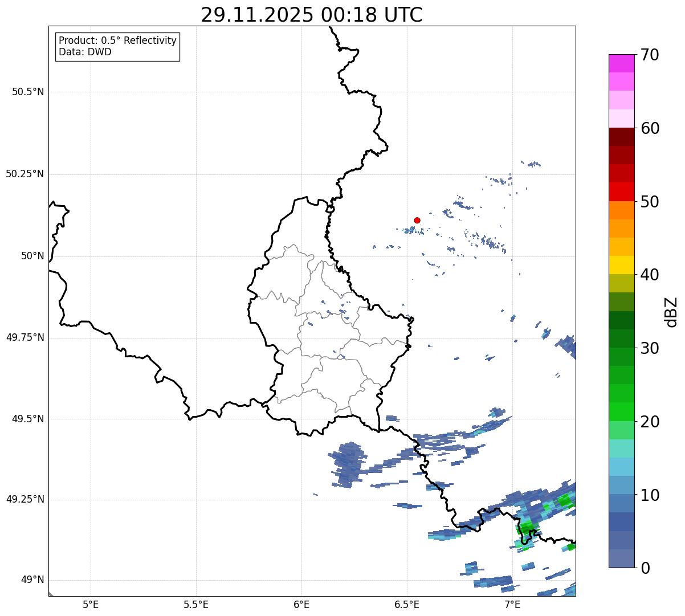
Task: Click the 5.5°E longitude tick label
Action: [x=196, y=604]
